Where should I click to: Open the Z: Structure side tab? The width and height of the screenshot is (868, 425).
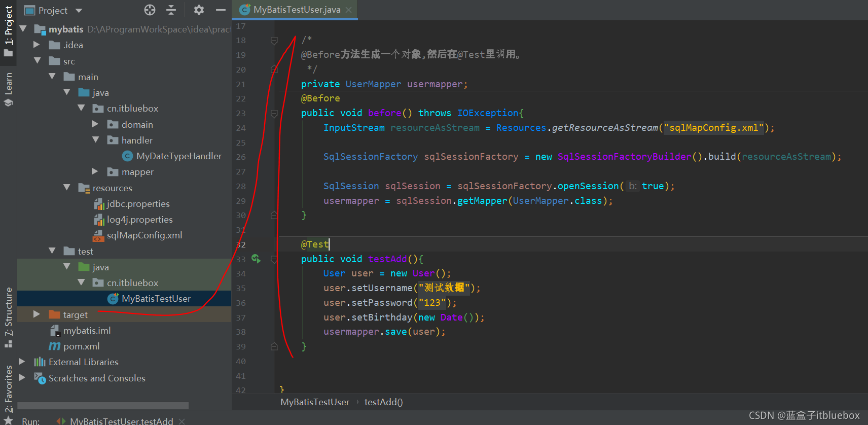(x=8, y=317)
